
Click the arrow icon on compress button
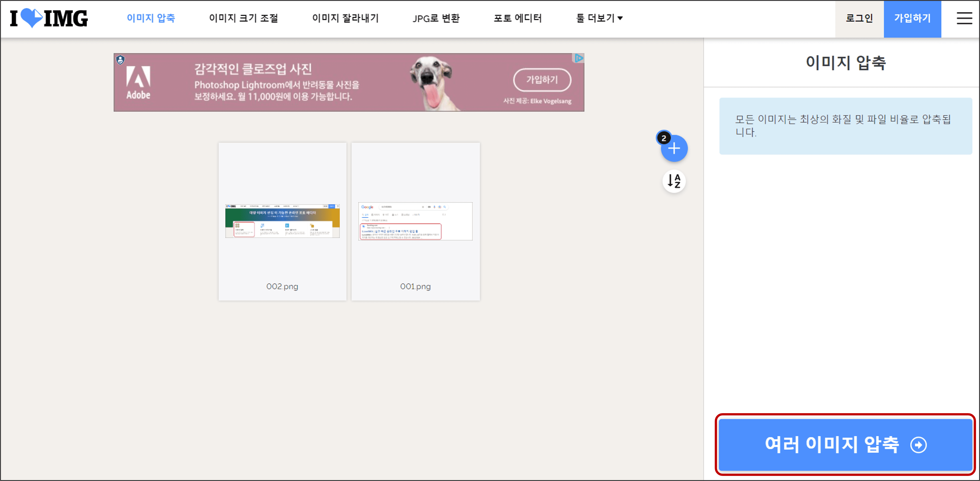(918, 445)
